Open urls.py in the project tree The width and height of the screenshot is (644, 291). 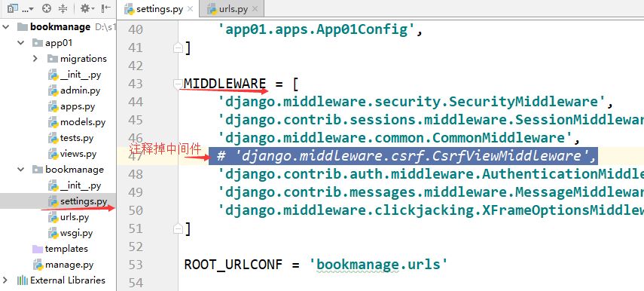point(75,217)
